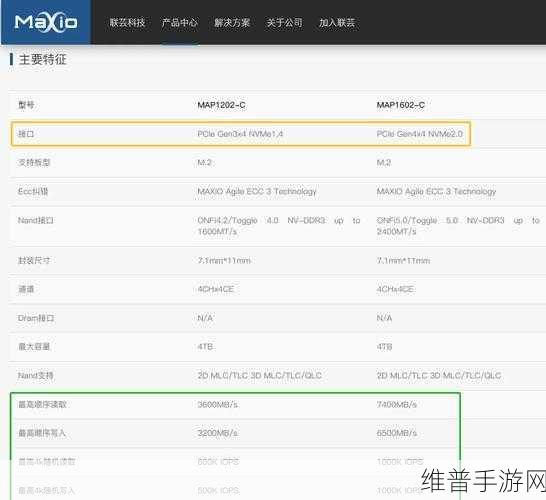Select the 7400MB/s read speed value
This screenshot has height=500, width=546.
coord(397,405)
